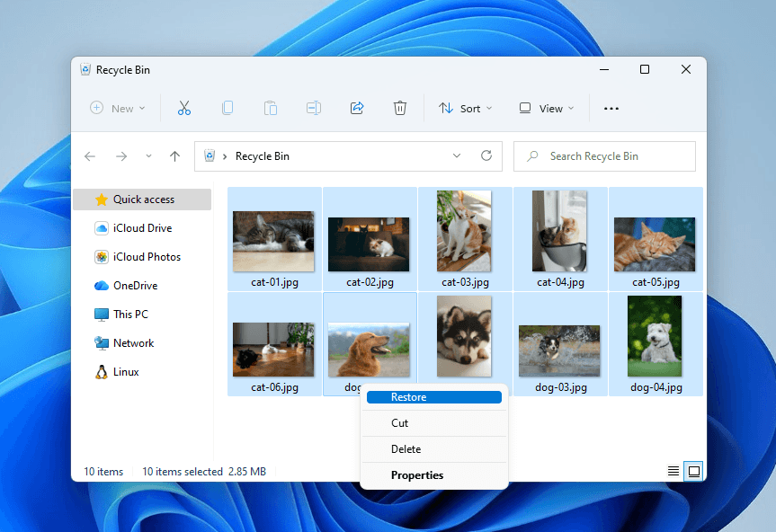The width and height of the screenshot is (776, 532).
Task: Click the cat-05.jpg file name
Action: [x=656, y=282]
